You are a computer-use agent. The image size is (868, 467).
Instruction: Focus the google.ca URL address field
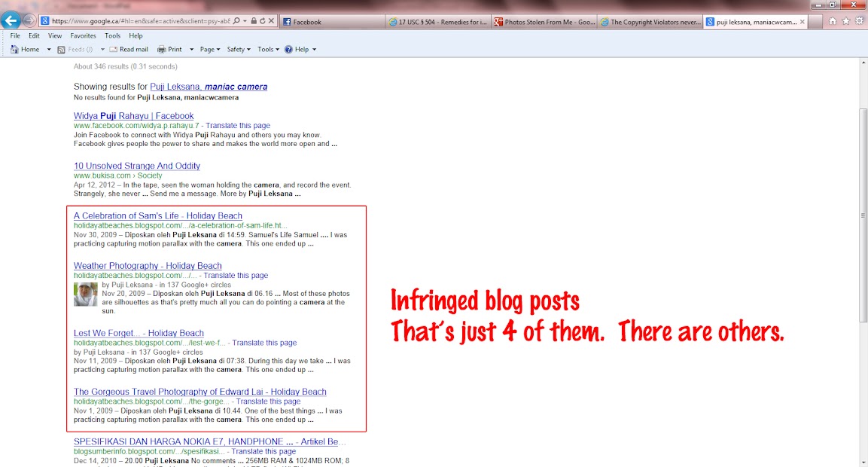(x=141, y=21)
